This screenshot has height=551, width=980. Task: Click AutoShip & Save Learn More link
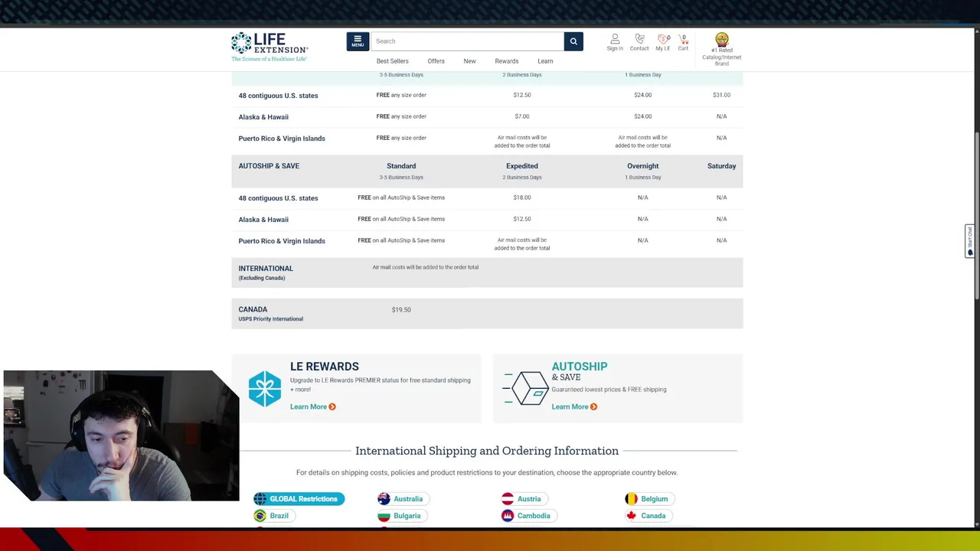click(574, 406)
